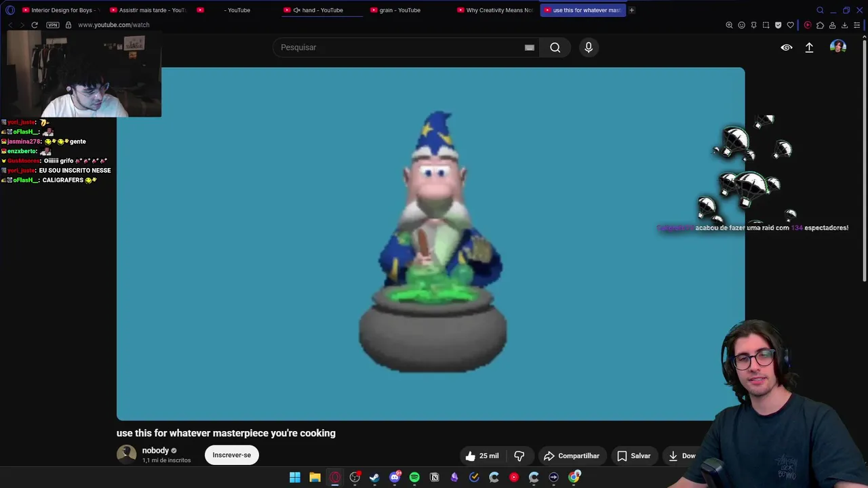Open YouTube Music from taskbar
Image resolution: width=868 pixels, height=488 pixels.
pyautogui.click(x=514, y=477)
